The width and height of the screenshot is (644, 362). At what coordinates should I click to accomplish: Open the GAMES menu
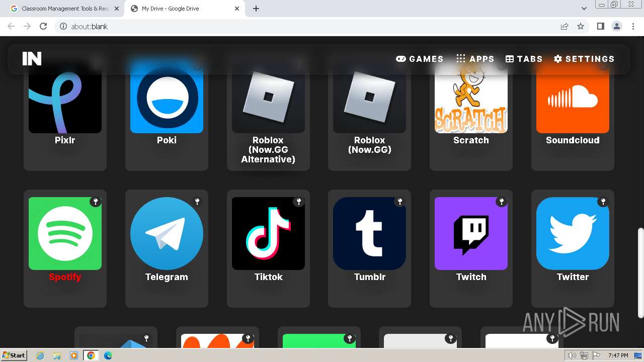420,59
